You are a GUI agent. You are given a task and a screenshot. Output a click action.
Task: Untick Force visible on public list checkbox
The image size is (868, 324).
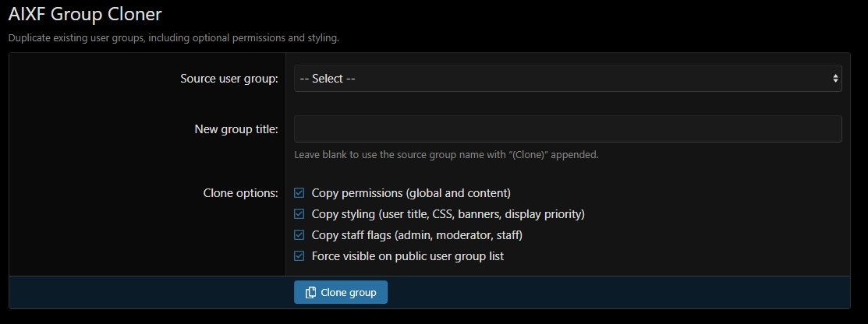click(x=299, y=255)
